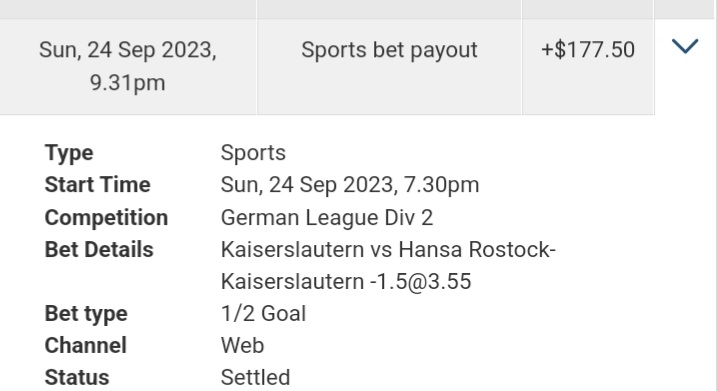Image resolution: width=717 pixels, height=391 pixels.
Task: Select the Sports bet payout description cell
Action: 389,67
